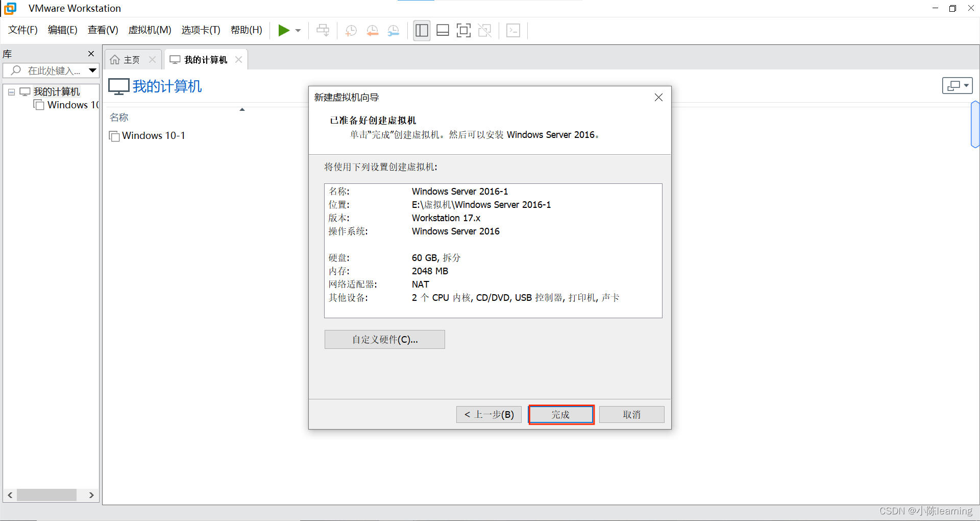Click 完成 to create the virtual machine

(561, 415)
